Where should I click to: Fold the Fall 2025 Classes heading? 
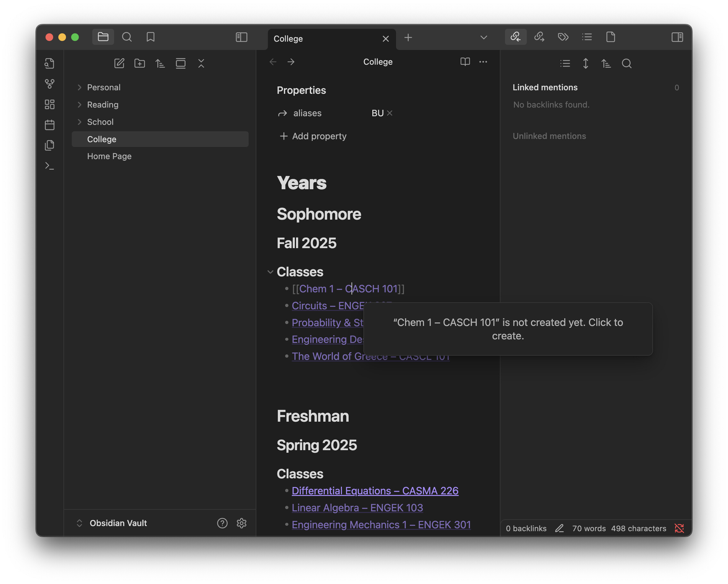(x=270, y=272)
